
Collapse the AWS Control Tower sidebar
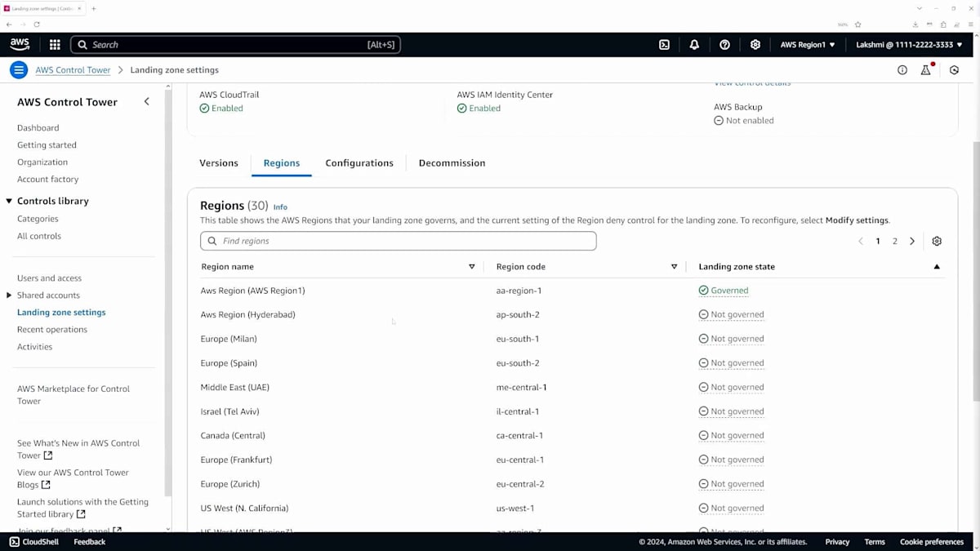[147, 102]
